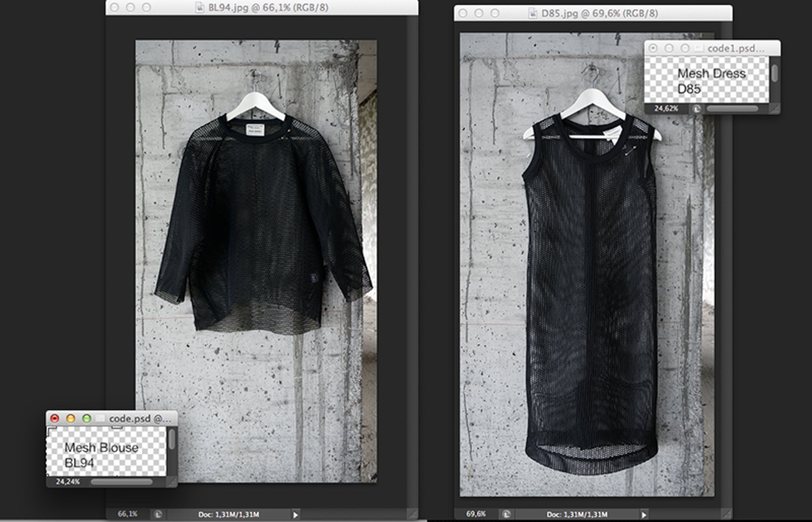The height and width of the screenshot is (522, 812).
Task: Click the document proxy icon beside BL94.jpg title
Action: click(x=200, y=8)
